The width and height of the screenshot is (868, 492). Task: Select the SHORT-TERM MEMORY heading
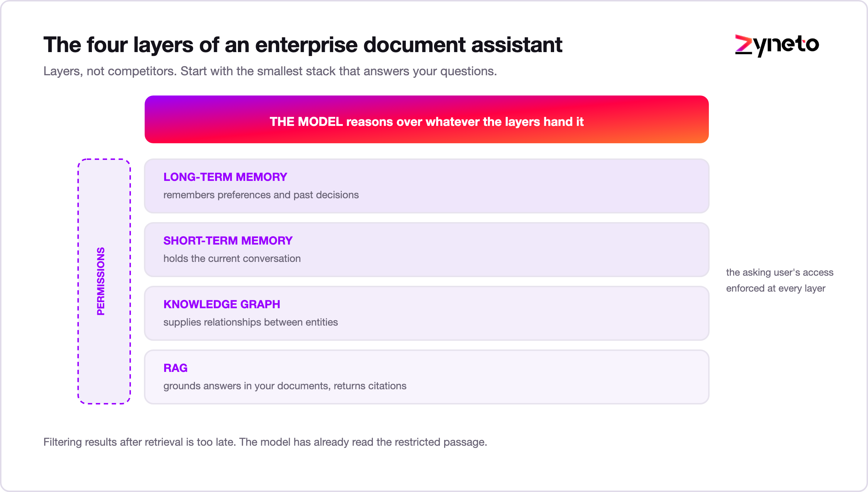(228, 241)
